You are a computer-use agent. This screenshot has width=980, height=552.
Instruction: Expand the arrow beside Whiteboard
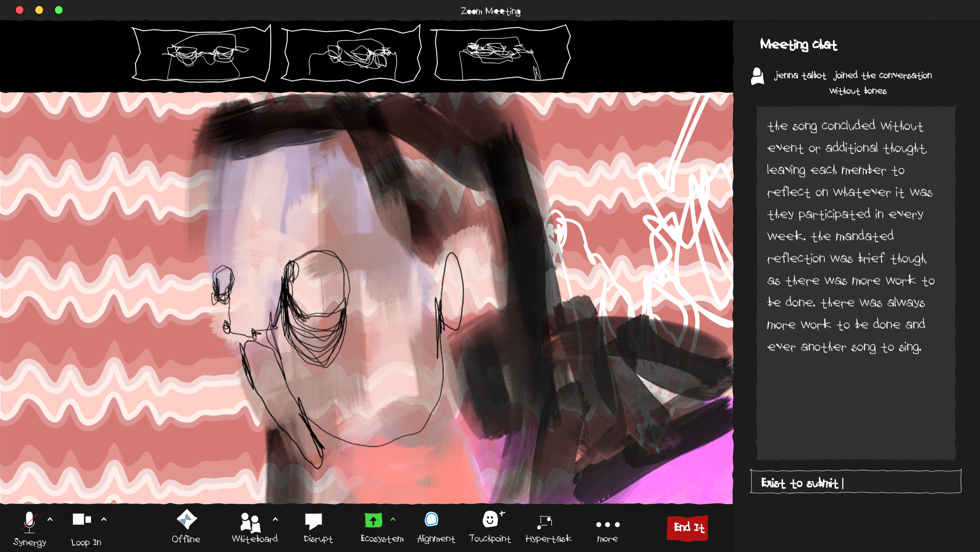(276, 519)
